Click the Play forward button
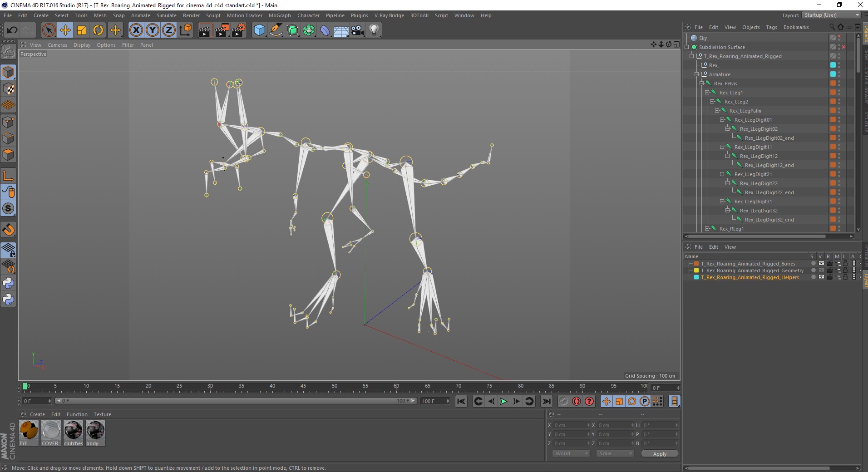Screen dimensions: 868x472 coord(503,401)
